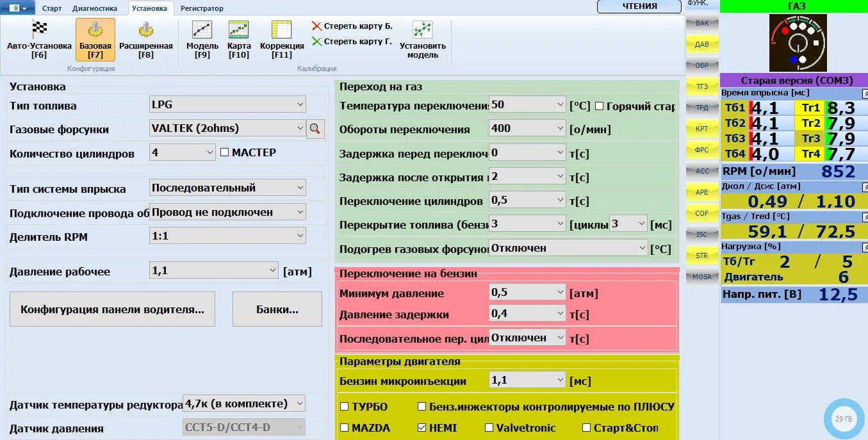Image resolution: width=868 pixels, height=440 pixels.
Task: Open the Авто-Установка checkered flag tool
Action: coord(39,39)
